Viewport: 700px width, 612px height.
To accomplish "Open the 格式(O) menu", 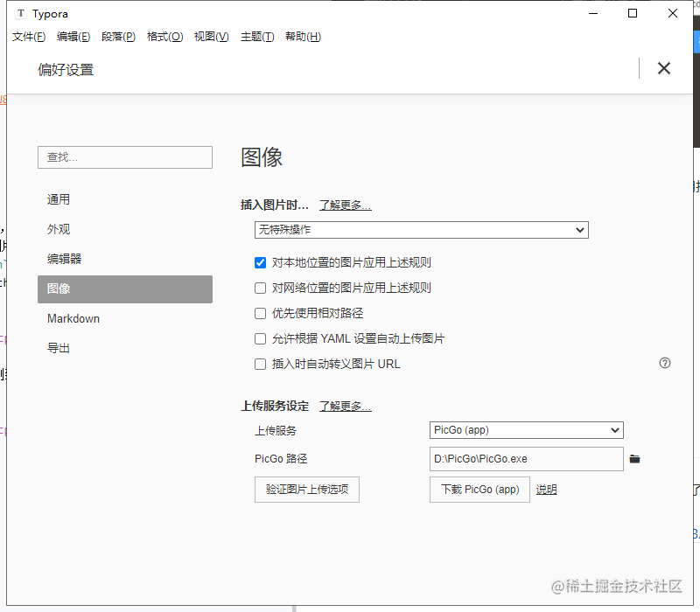I will 164,37.
